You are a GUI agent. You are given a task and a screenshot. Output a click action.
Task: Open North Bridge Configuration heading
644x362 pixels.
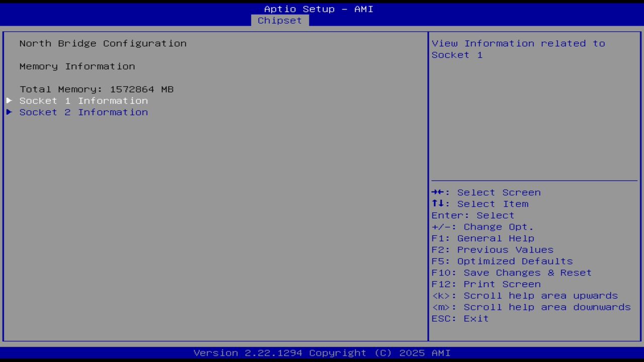103,43
